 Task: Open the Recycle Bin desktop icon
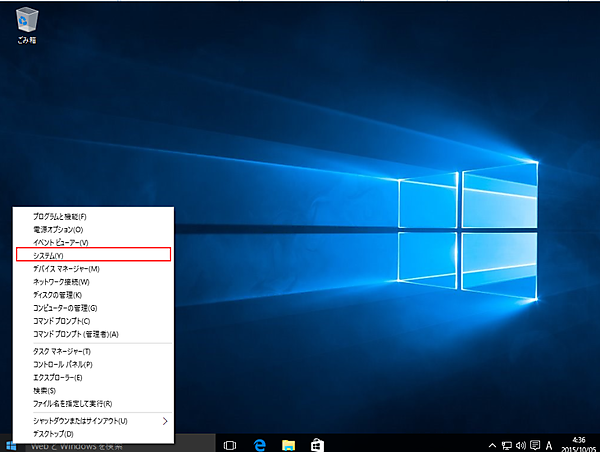tap(27, 21)
